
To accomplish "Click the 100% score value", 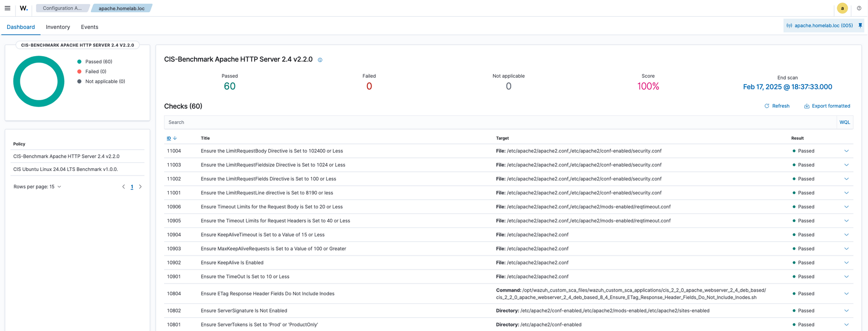I will [x=648, y=86].
